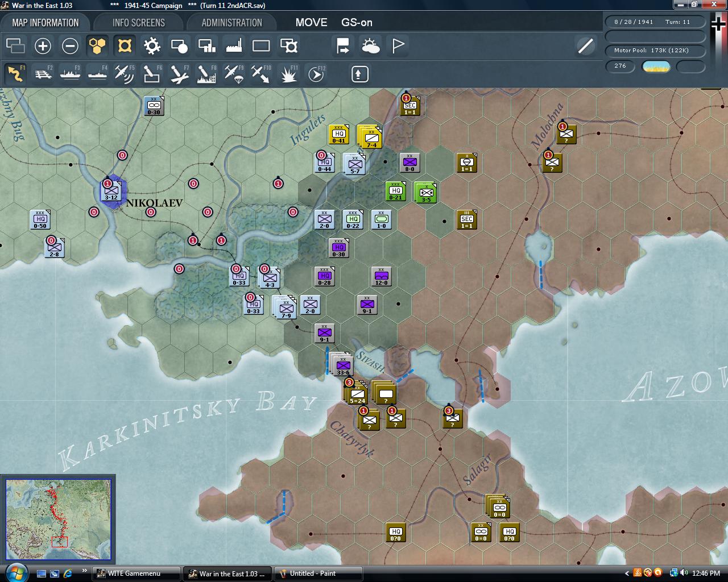
Task: Select the purple 8-0 unit counter
Action: coord(409,163)
